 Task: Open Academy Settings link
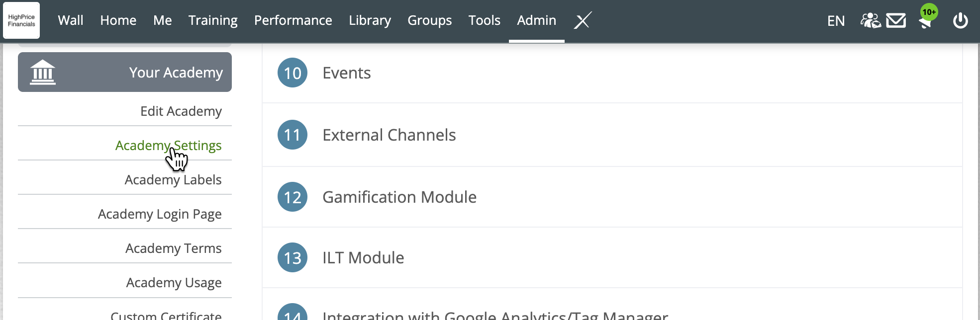[x=169, y=145]
